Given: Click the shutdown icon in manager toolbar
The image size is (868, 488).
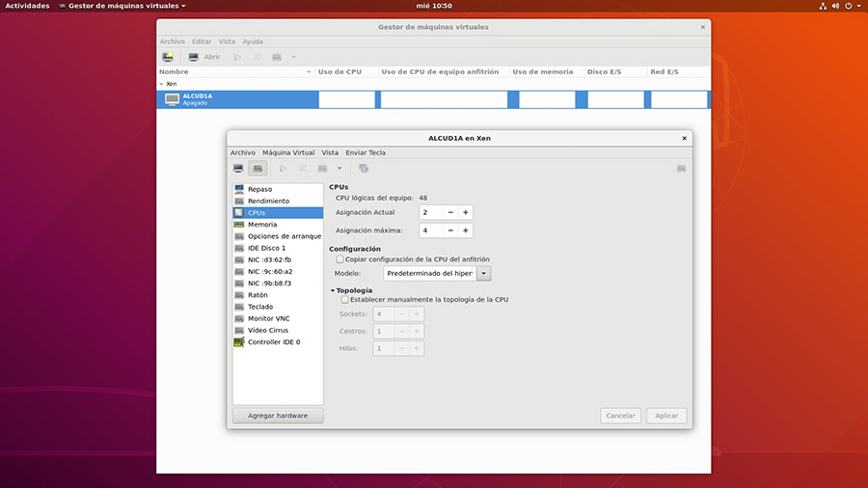Looking at the screenshot, I should pyautogui.click(x=277, y=57).
